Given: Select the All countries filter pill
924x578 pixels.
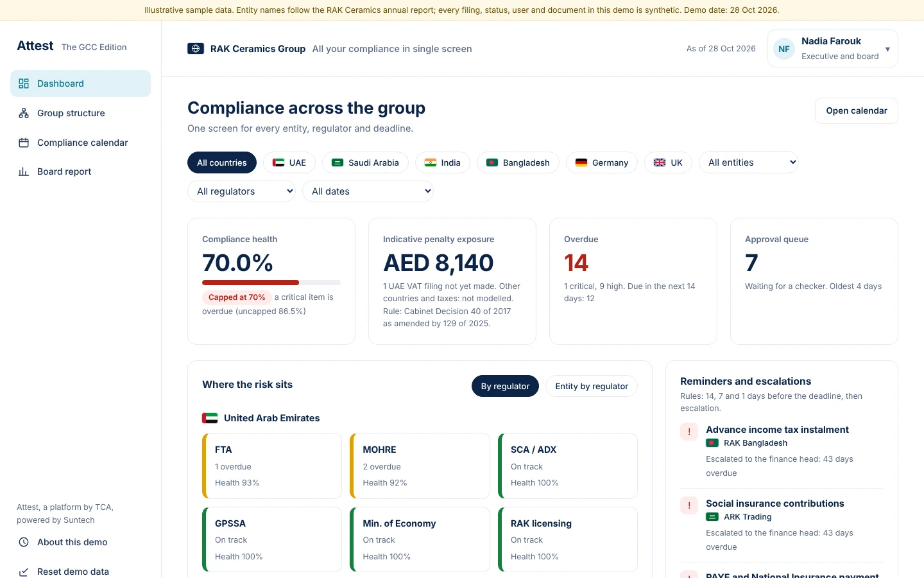Looking at the screenshot, I should pos(222,162).
